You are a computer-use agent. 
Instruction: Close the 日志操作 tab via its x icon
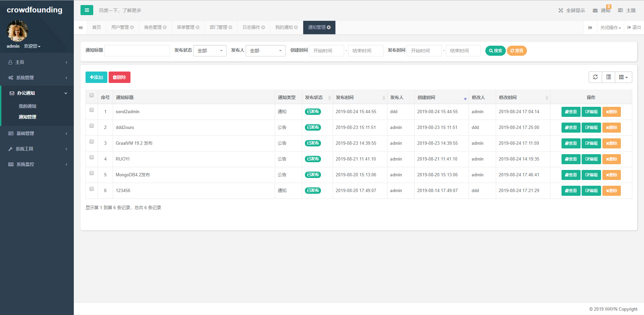263,28
